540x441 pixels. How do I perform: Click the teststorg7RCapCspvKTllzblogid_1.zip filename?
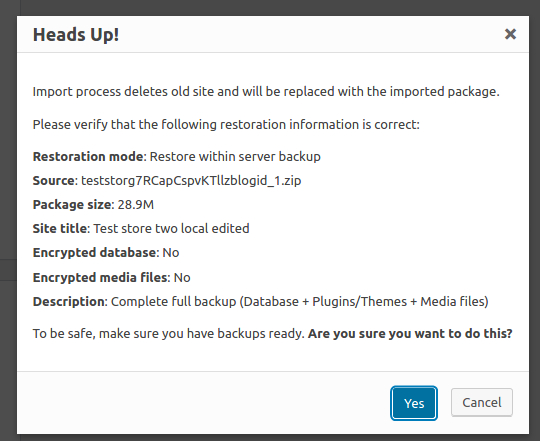191,181
